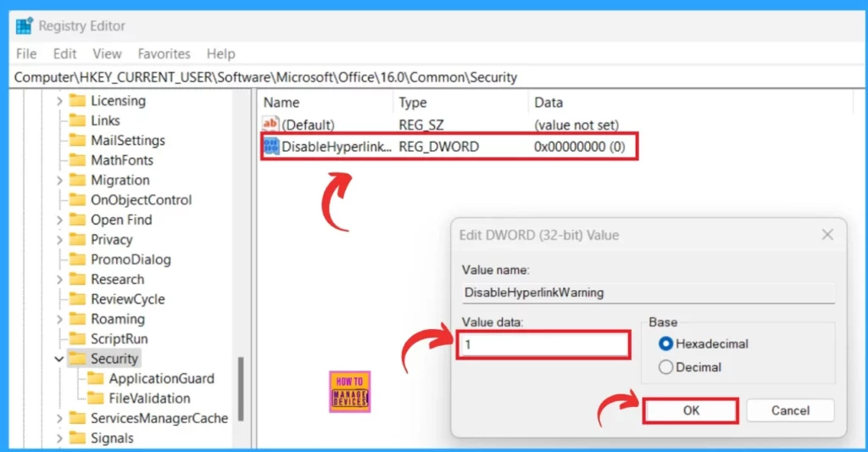Select the Decimal base radio button

pos(665,367)
